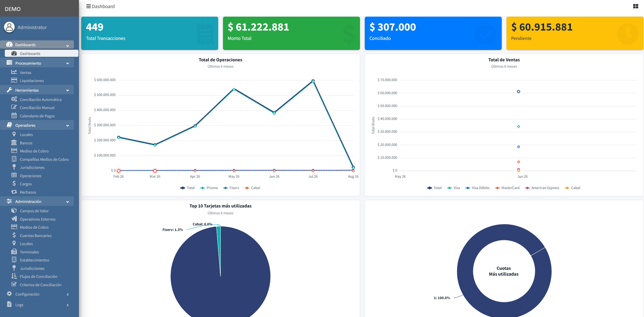This screenshot has height=317, width=644.
Task: Click the hamburger menu icon next to Dashboard
Action: [x=88, y=6]
